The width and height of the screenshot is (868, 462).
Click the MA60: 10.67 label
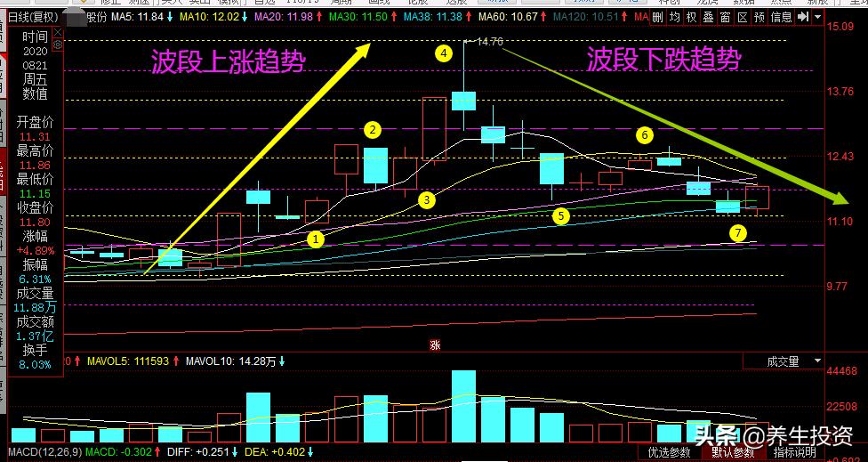[508, 17]
